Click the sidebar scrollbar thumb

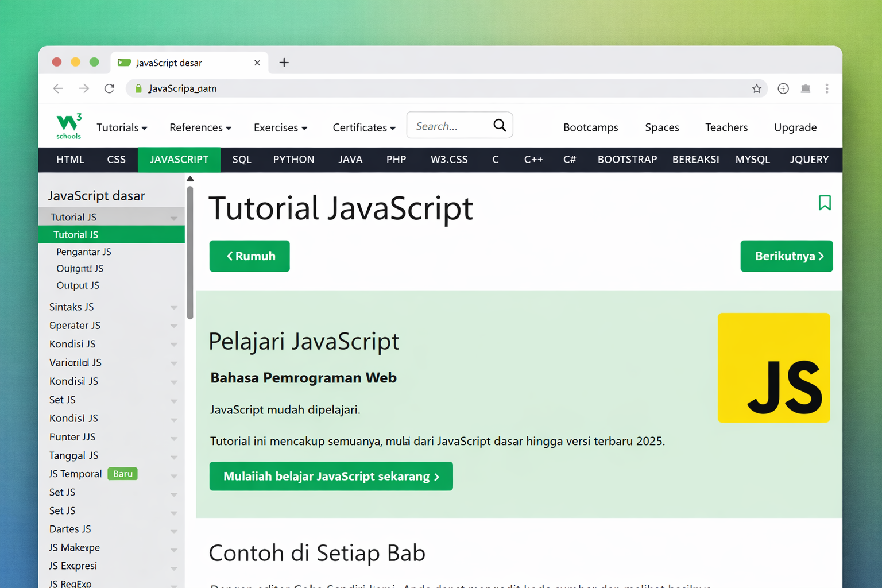tap(190, 252)
